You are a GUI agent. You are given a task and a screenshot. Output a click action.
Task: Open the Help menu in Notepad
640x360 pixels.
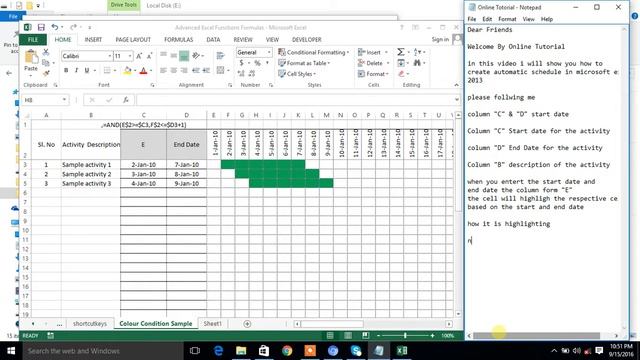tap(547, 19)
